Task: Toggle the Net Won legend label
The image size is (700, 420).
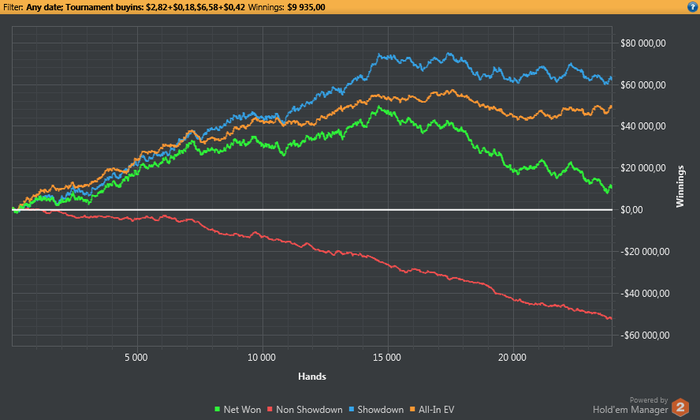Action: tap(242, 409)
